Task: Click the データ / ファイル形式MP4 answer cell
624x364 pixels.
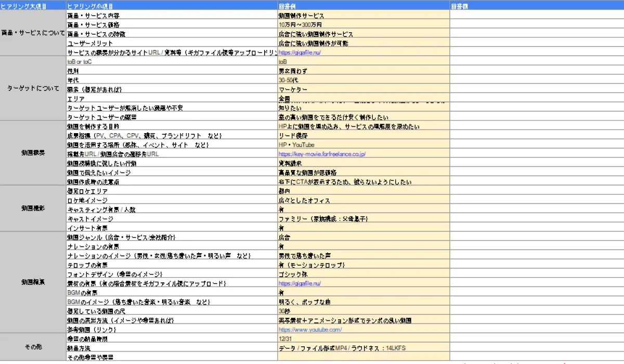Action: coord(363,348)
